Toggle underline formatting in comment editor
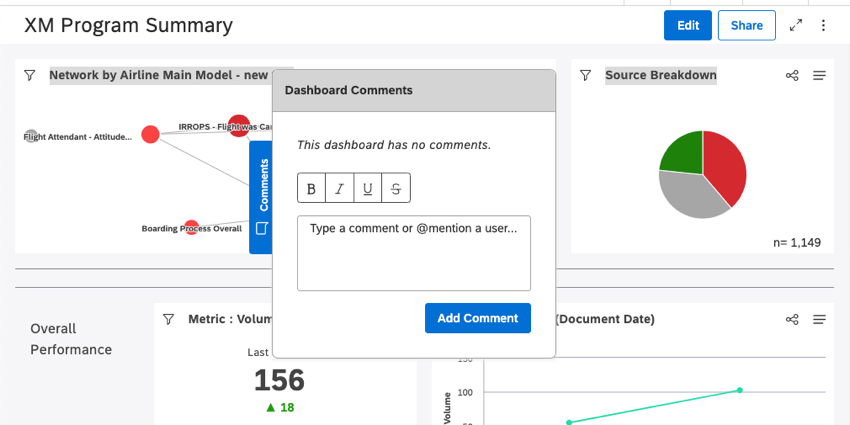This screenshot has height=425, width=850. (x=368, y=188)
